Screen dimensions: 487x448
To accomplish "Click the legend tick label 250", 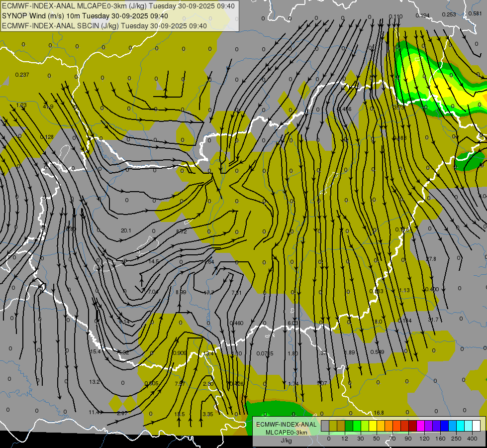I will point(456,439).
